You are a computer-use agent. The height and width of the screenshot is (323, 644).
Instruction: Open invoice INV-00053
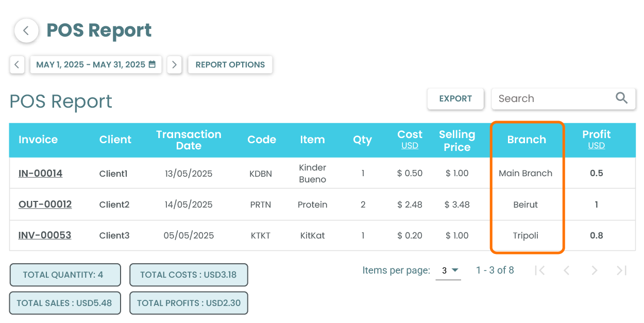(45, 235)
